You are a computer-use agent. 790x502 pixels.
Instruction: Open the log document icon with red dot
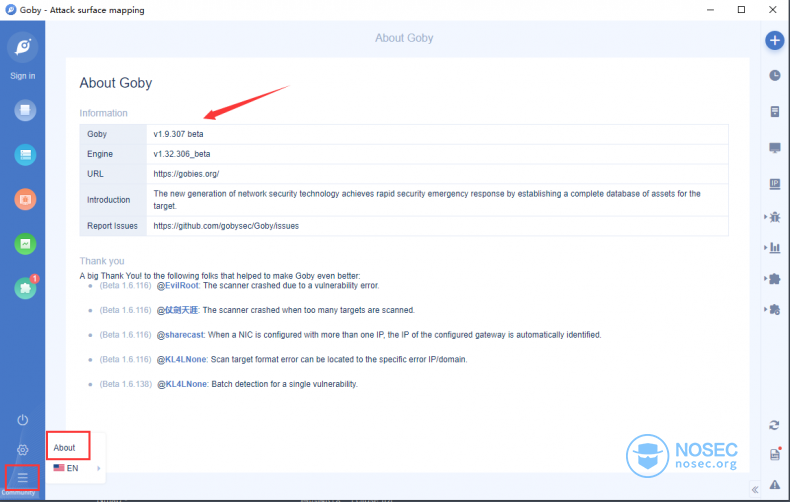click(x=775, y=454)
